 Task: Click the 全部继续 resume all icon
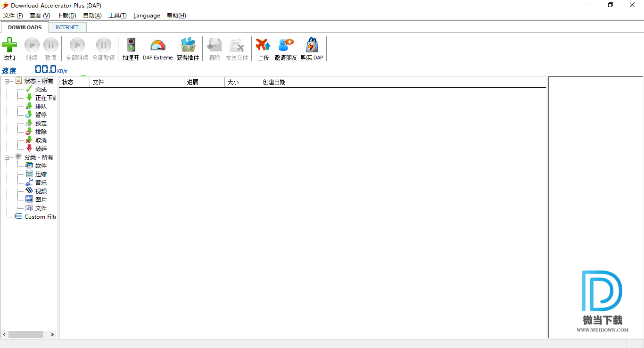(77, 45)
